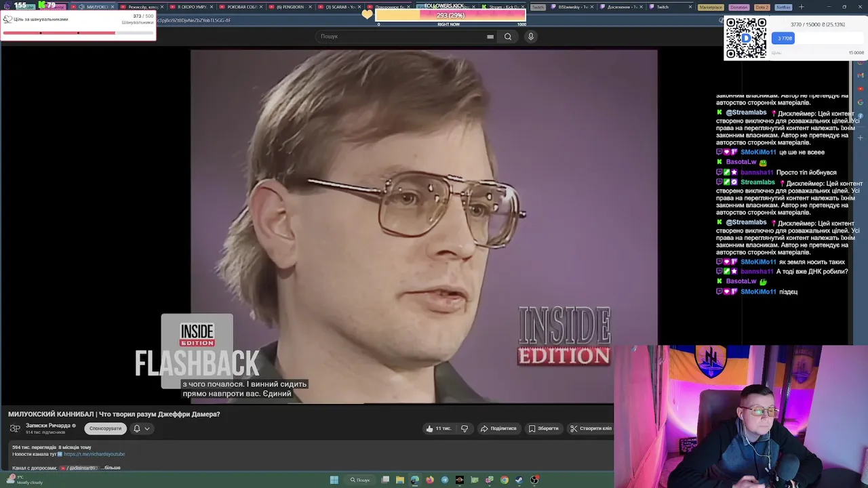Viewport: 868px width, 488px height.
Task: Open the Donation bookmark button
Action: [739, 7]
